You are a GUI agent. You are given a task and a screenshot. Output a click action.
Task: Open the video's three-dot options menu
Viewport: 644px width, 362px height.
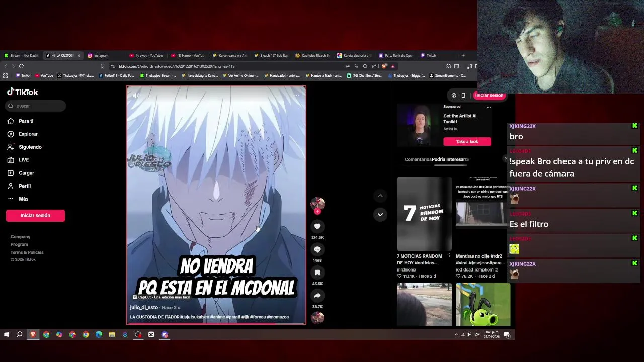[x=296, y=95]
